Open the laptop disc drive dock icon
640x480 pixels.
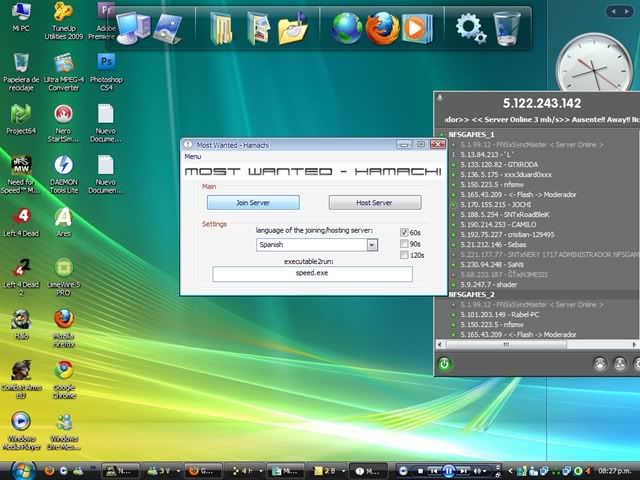coord(168,29)
